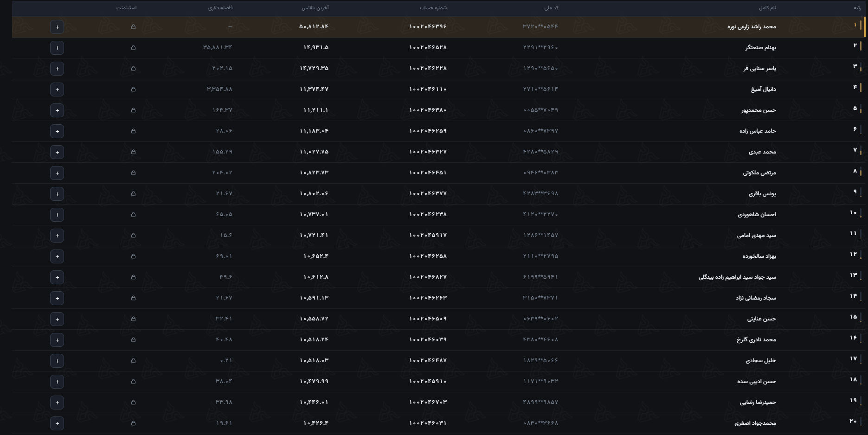Viewport: 868px width, 435px height.
Task: Expand the حمیدرضا رضایی row
Action: point(57,403)
